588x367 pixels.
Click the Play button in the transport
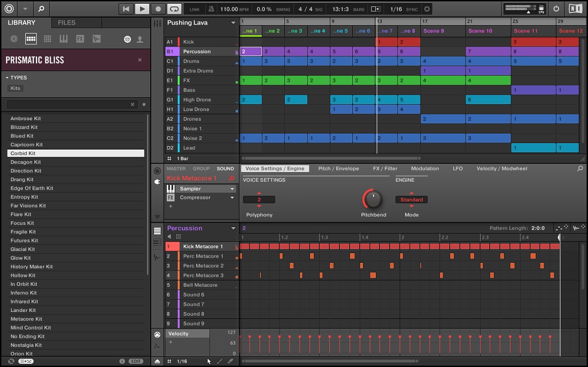[x=142, y=9]
